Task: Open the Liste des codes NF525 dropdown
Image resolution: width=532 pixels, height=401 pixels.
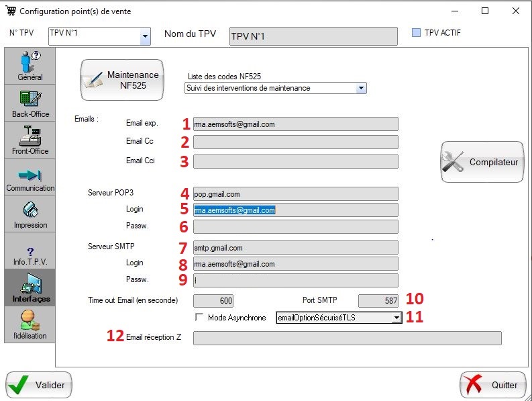Action: pos(361,88)
